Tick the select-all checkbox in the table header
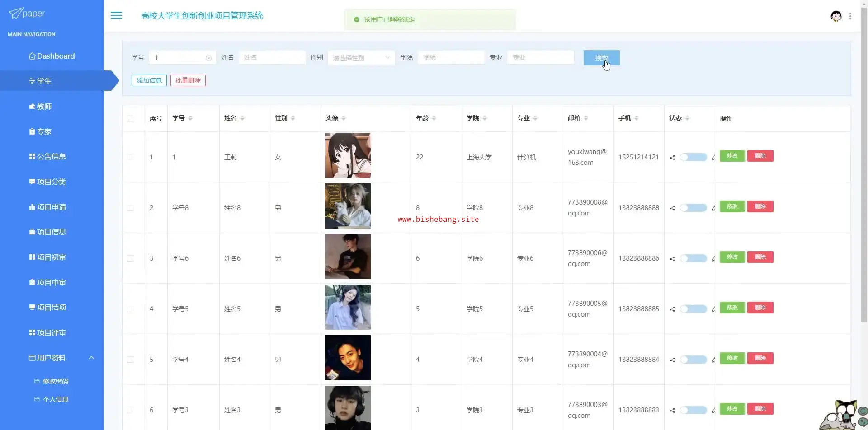The height and width of the screenshot is (430, 868). [x=130, y=118]
